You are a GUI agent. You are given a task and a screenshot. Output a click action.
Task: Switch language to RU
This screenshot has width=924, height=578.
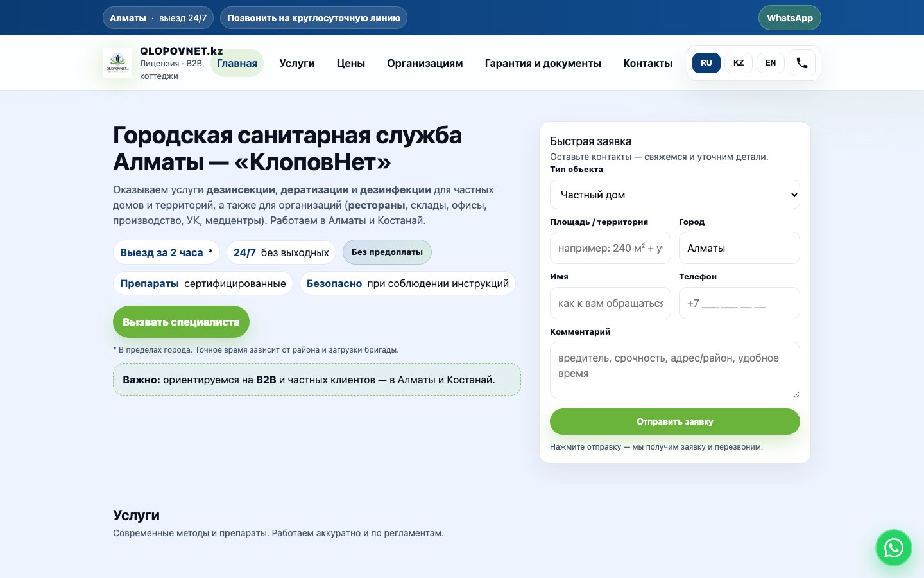point(706,63)
